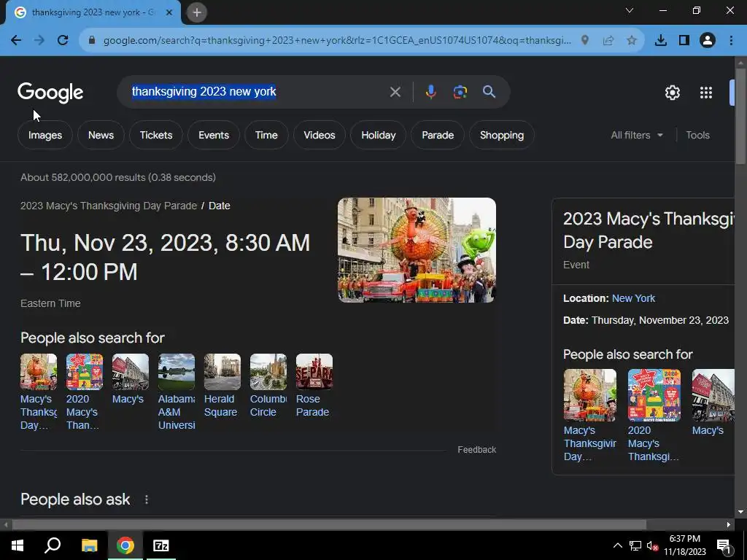Screen dimensions: 747x560
Task: Open 7-Zip from the taskbar
Action: click(160, 545)
